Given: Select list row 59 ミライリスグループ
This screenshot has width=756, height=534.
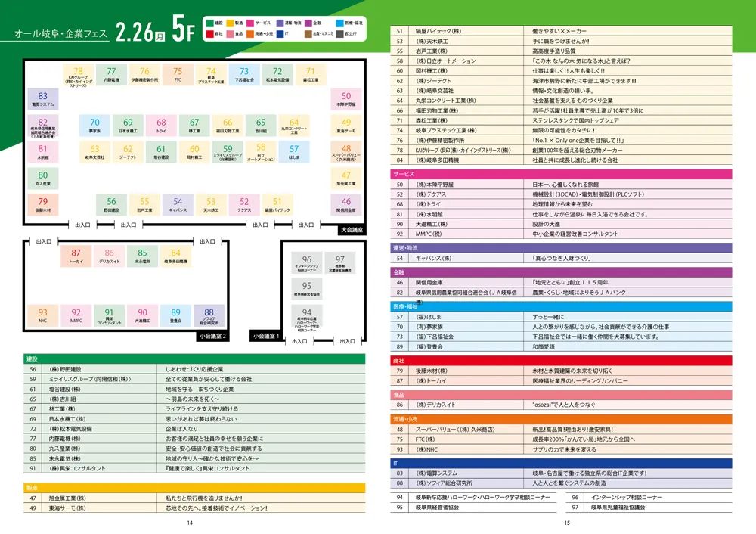Looking at the screenshot, I should pyautogui.click(x=194, y=379).
